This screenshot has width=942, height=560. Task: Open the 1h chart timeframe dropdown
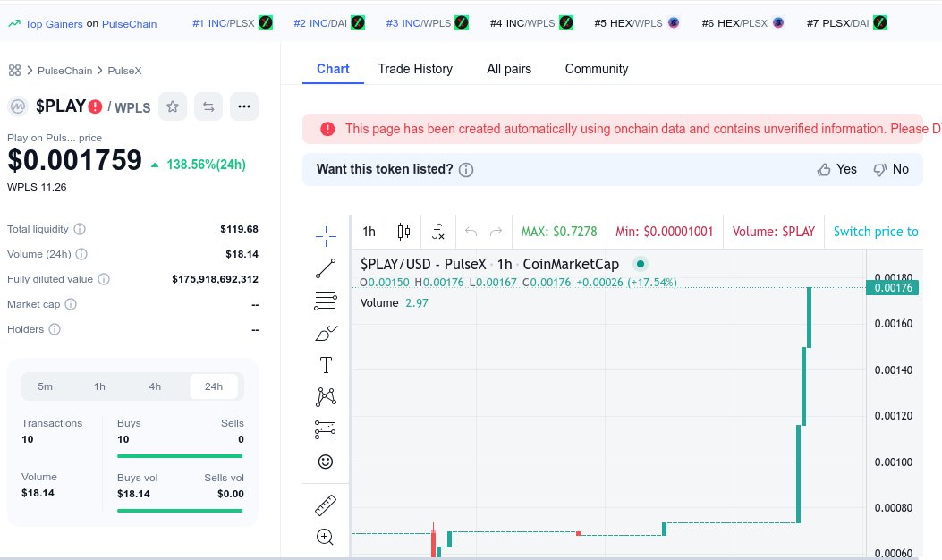pos(369,232)
